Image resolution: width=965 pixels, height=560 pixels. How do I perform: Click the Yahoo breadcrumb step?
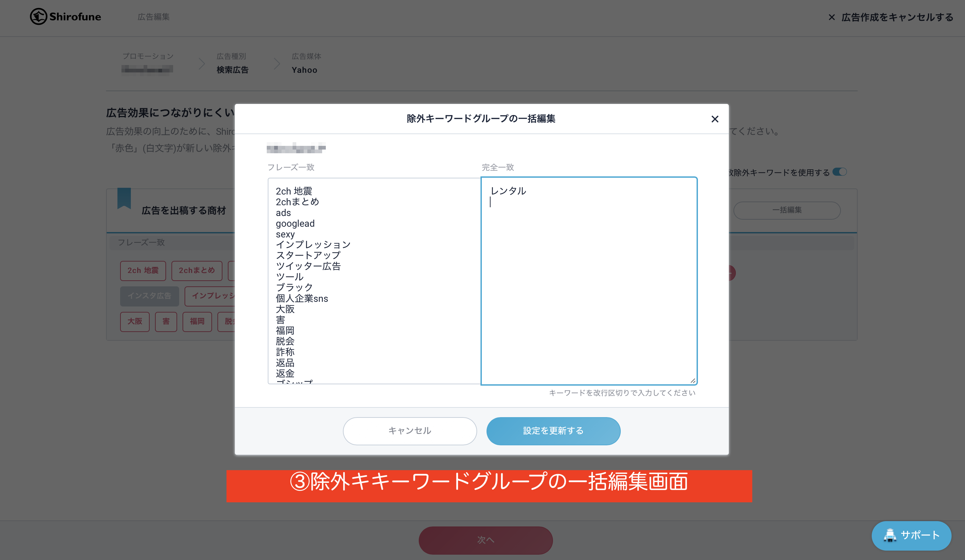[304, 70]
